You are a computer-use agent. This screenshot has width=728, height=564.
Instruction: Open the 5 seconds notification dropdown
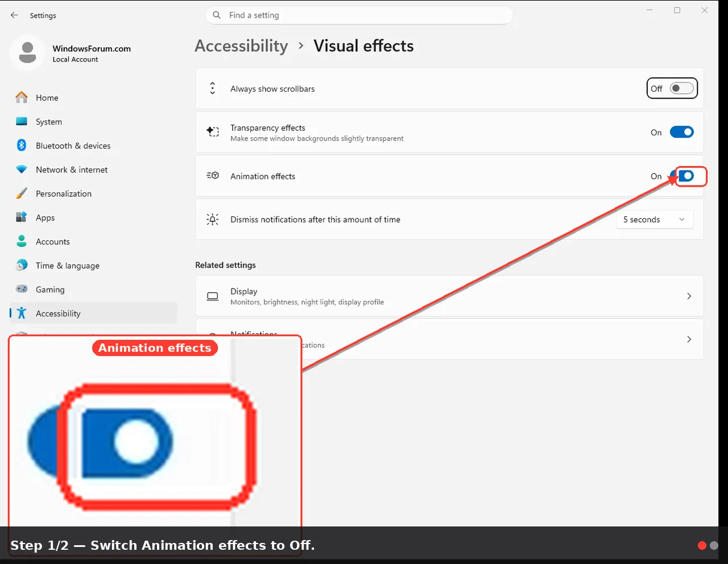[x=655, y=220]
